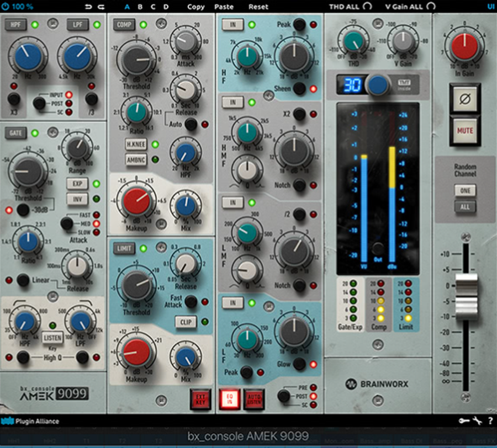Click the teal THD knob
The width and height of the screenshot is (497, 448).
pyautogui.click(x=353, y=41)
